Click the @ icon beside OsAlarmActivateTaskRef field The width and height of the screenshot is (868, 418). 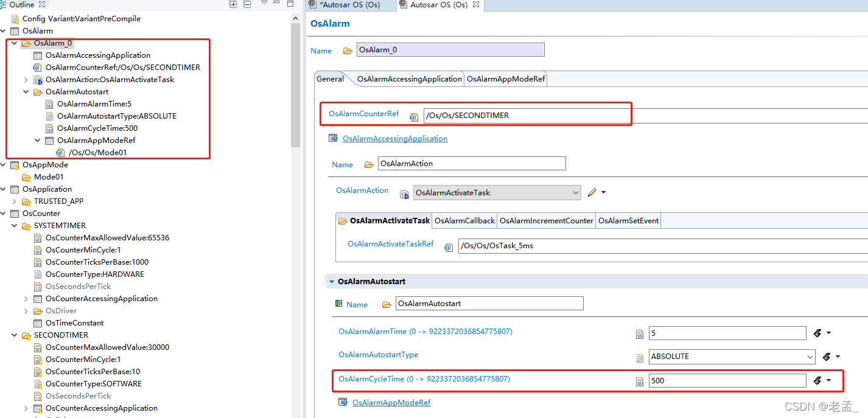449,247
